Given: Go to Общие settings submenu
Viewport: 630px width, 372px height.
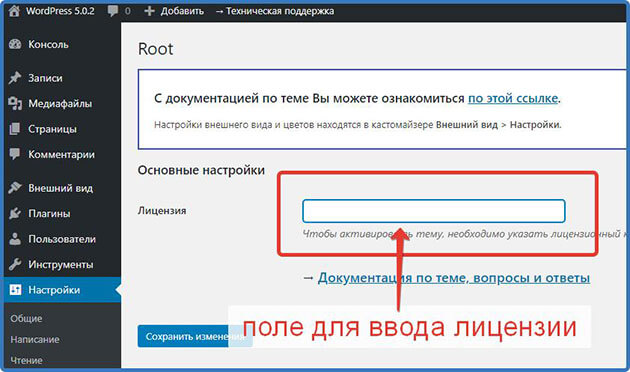Looking at the screenshot, I should (x=27, y=319).
